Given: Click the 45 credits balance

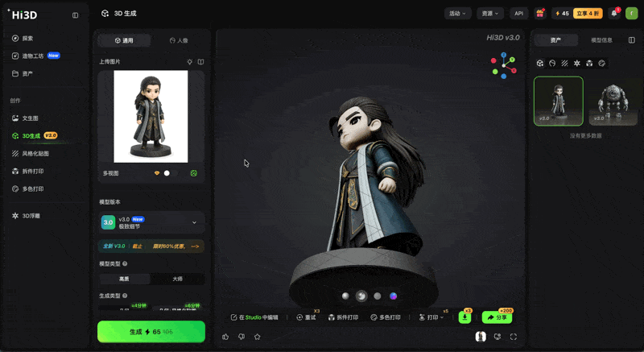Looking at the screenshot, I should point(562,14).
